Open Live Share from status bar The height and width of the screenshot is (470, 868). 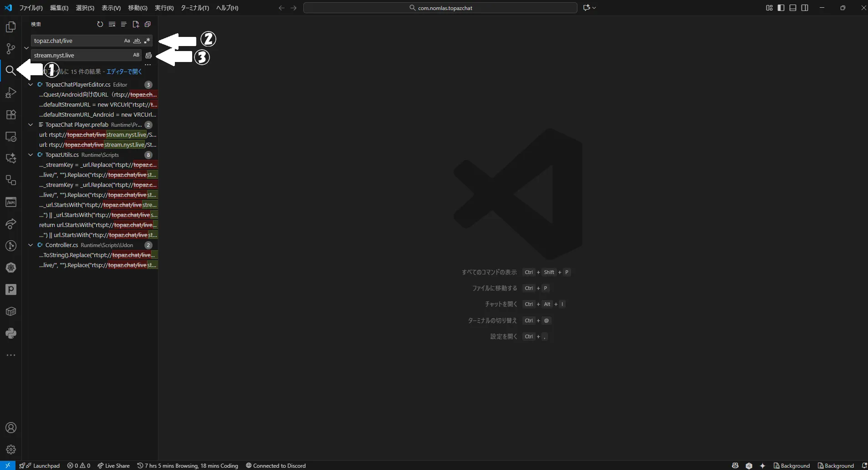point(113,465)
